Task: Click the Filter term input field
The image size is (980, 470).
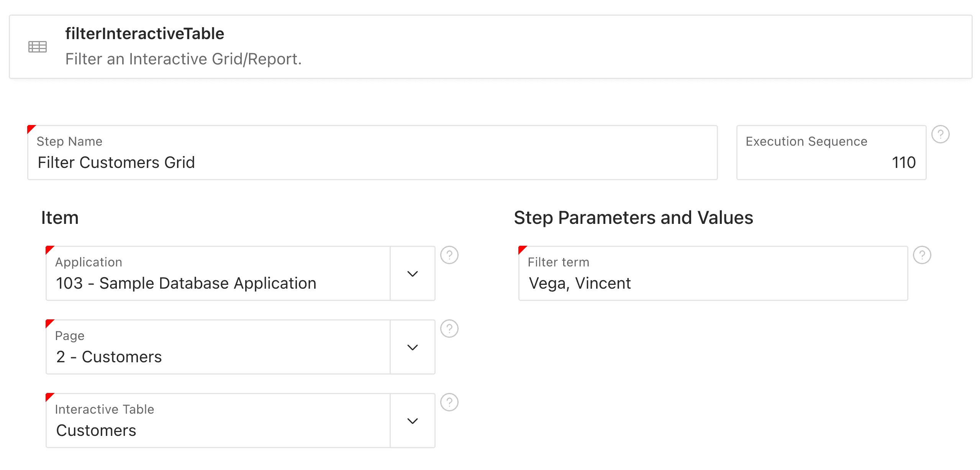Action: [x=713, y=273]
